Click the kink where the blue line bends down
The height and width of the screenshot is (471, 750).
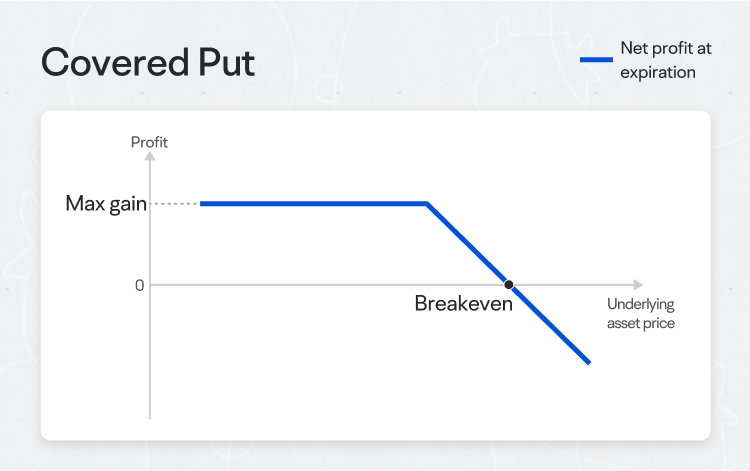point(427,204)
